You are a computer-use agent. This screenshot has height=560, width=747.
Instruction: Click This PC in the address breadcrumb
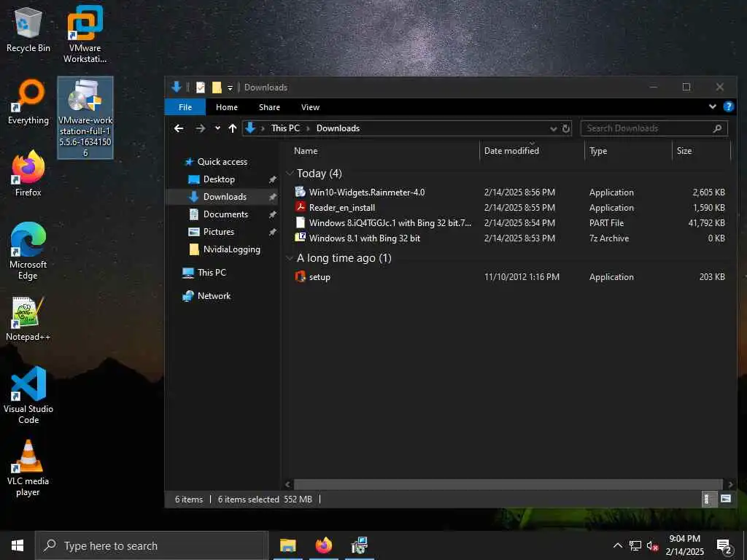point(285,128)
